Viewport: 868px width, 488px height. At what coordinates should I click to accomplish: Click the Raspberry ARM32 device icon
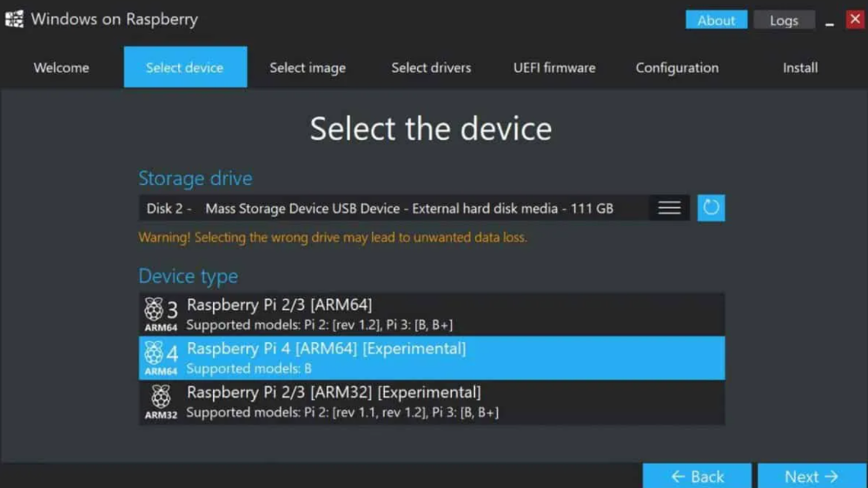pyautogui.click(x=161, y=402)
